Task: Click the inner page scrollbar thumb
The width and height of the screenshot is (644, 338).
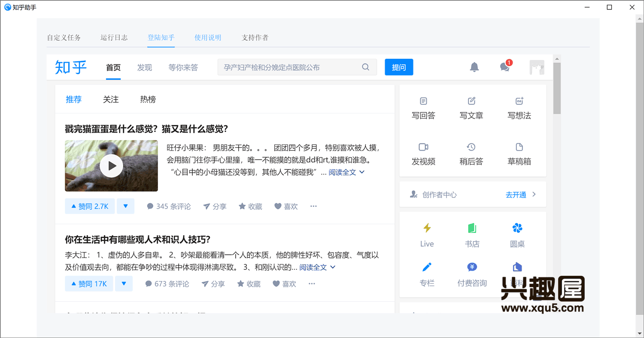Action: click(557, 88)
